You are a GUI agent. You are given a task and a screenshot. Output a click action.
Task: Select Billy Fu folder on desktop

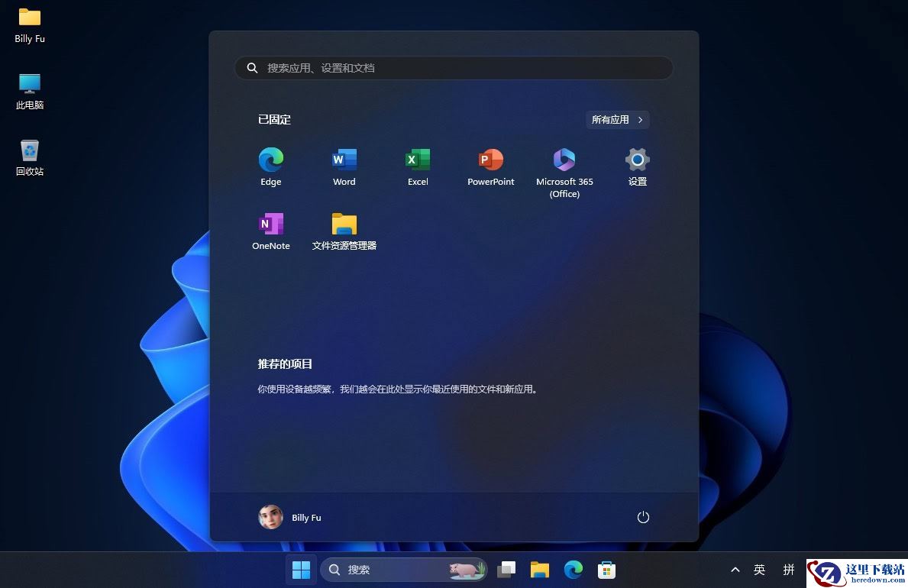[x=30, y=25]
